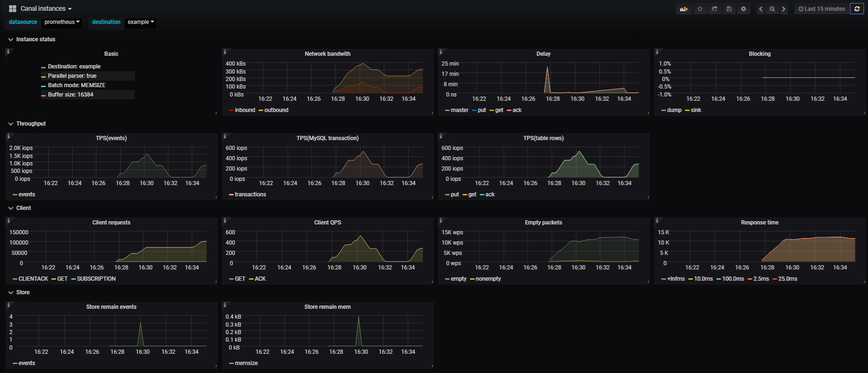Open the Canal instances dashboard menu
868x373 pixels.
pyautogui.click(x=46, y=8)
